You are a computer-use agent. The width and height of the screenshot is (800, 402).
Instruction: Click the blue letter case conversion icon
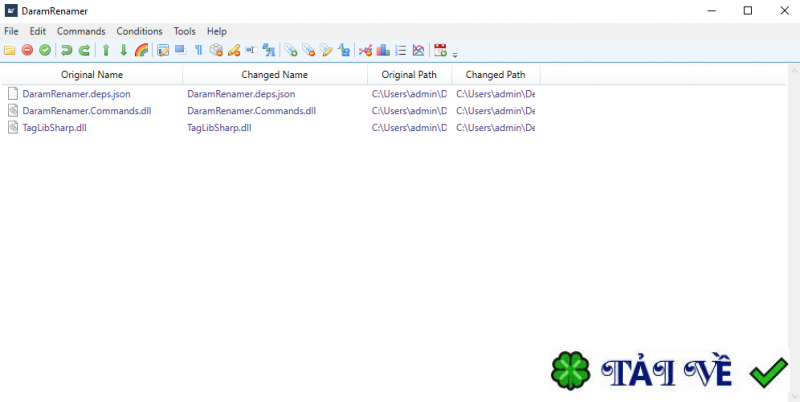269,50
